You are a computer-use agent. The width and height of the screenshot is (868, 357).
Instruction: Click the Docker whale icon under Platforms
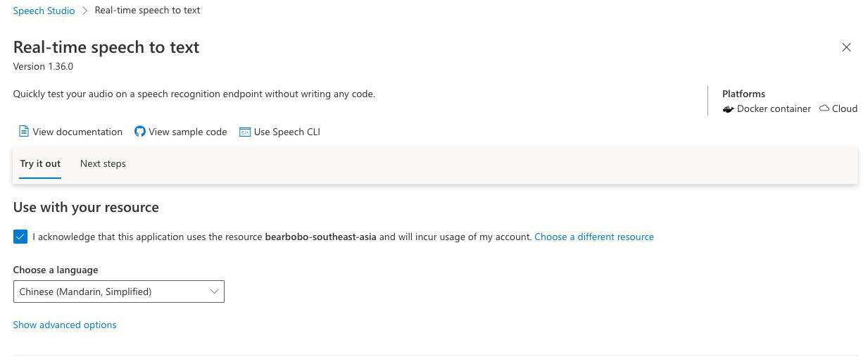[x=728, y=109]
